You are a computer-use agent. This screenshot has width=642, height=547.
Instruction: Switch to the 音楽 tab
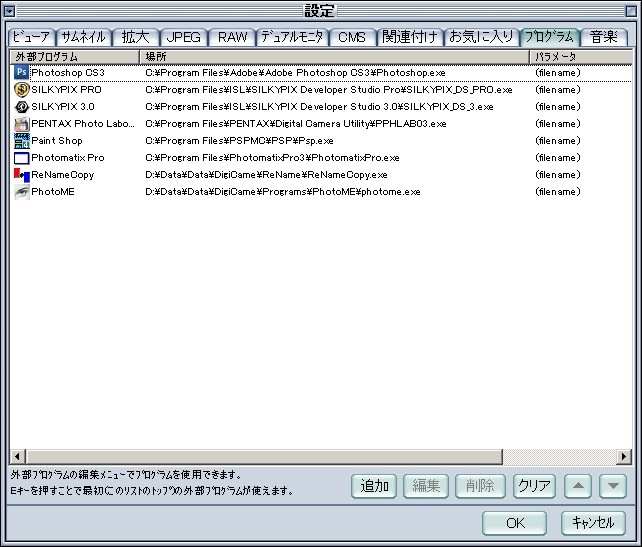pos(604,37)
